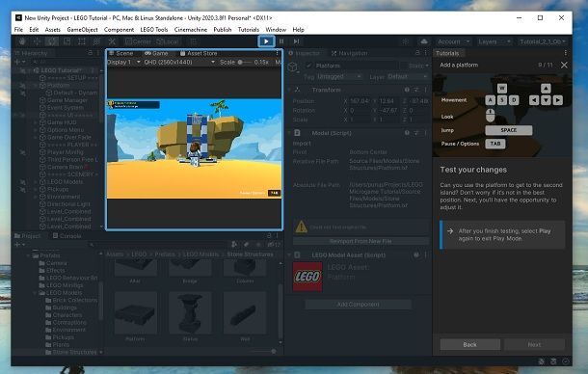Switch to the Console tab
Viewport: 588px width, 374px height.
click(x=67, y=236)
